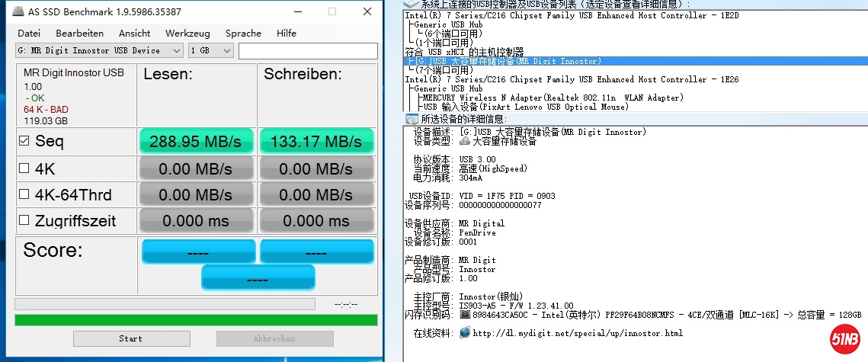868x362 pixels.
Task: Tick the Zugriffszeit checkbox
Action: tap(24, 221)
